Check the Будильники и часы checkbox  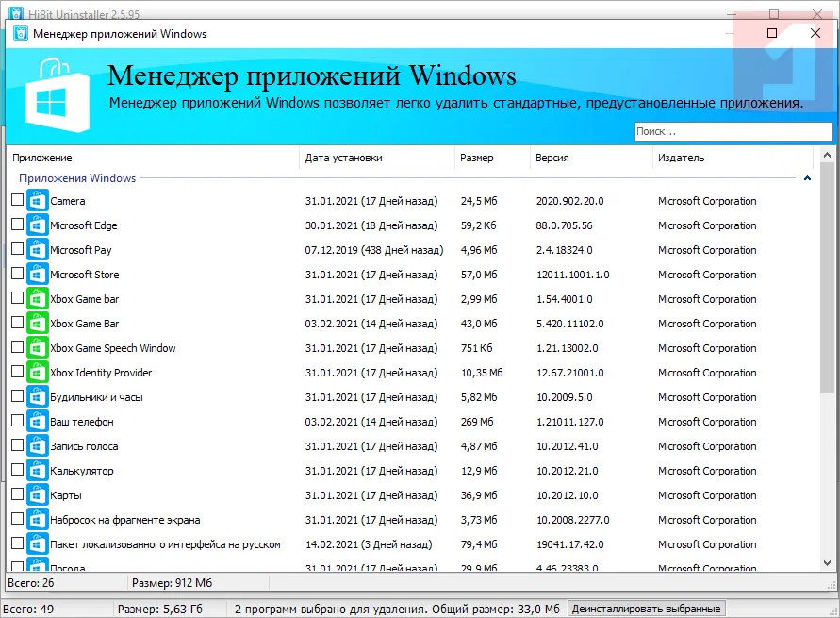(x=17, y=396)
